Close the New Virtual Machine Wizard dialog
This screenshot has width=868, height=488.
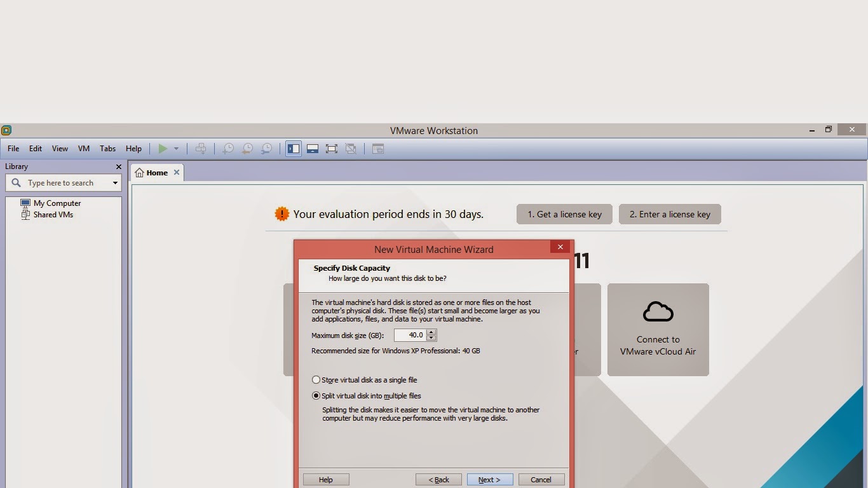[560, 247]
